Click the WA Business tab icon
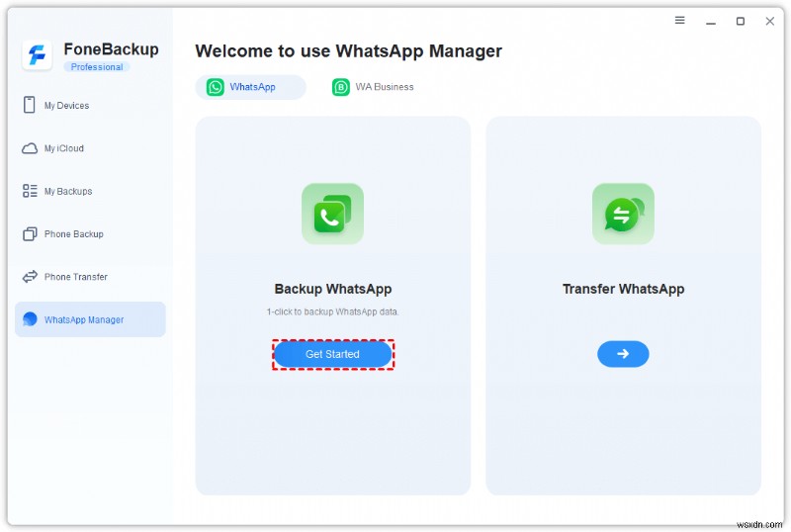This screenshot has width=791, height=532. point(341,87)
